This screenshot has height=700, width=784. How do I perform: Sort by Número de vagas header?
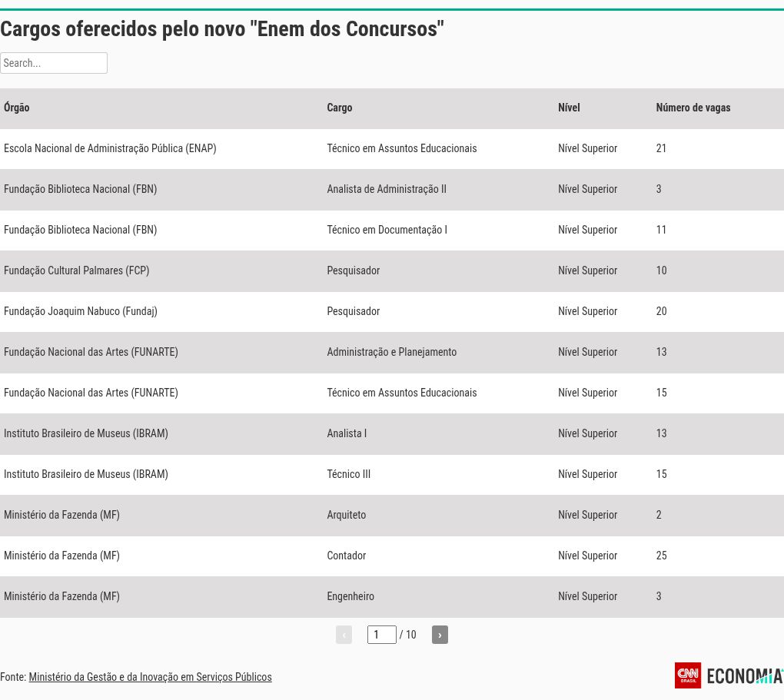693,108
